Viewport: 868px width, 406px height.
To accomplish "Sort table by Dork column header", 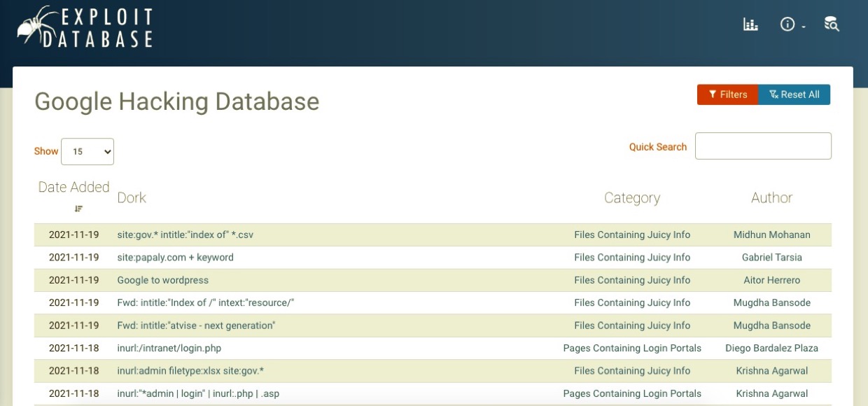I will point(132,197).
